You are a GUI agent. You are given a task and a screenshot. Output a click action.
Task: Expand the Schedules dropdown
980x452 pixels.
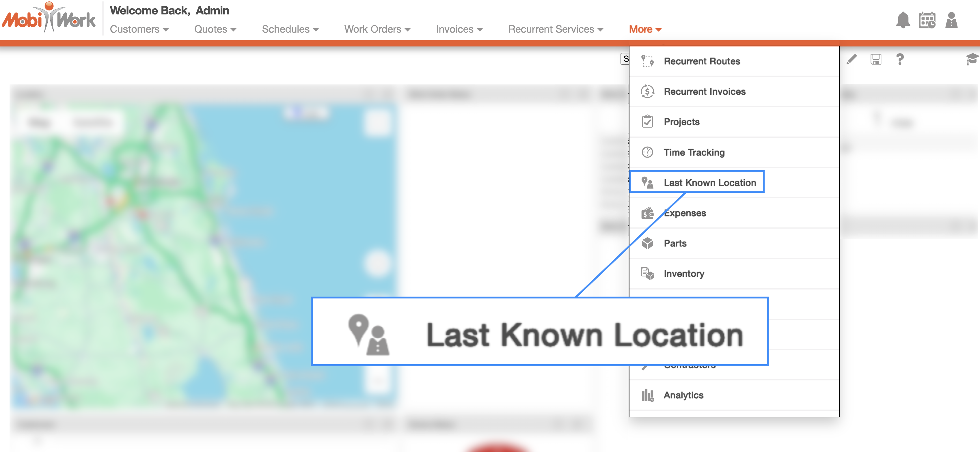pyautogui.click(x=290, y=29)
